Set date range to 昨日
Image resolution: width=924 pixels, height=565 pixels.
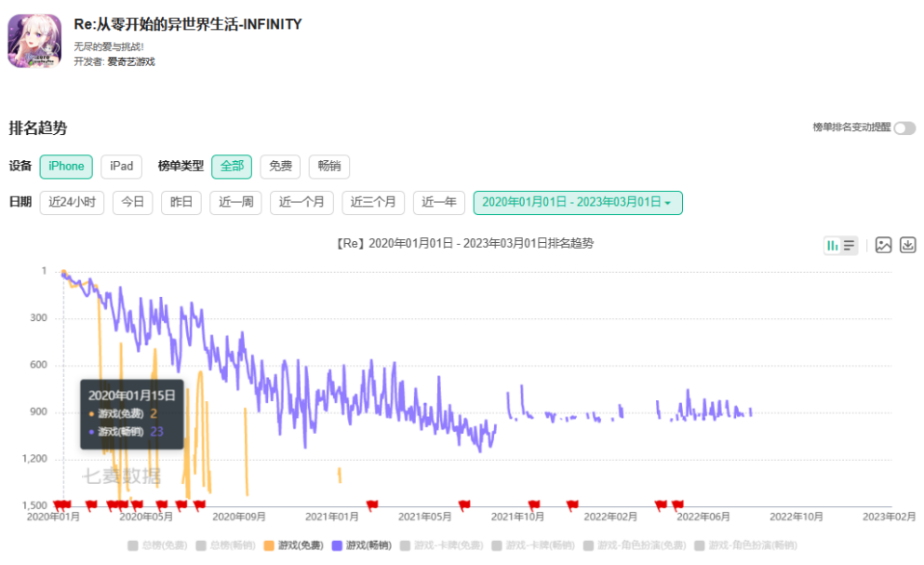181,202
